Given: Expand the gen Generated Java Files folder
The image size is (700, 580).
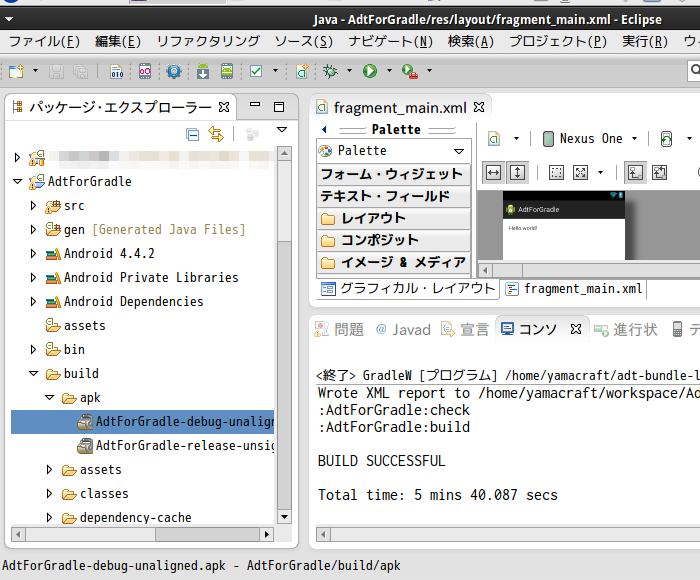Looking at the screenshot, I should pos(33,229).
